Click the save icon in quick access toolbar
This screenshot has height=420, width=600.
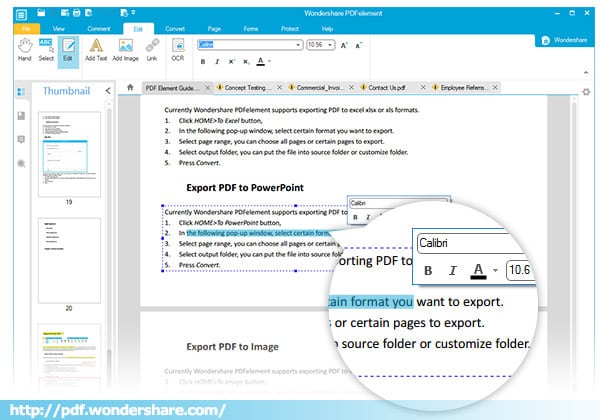(x=65, y=13)
